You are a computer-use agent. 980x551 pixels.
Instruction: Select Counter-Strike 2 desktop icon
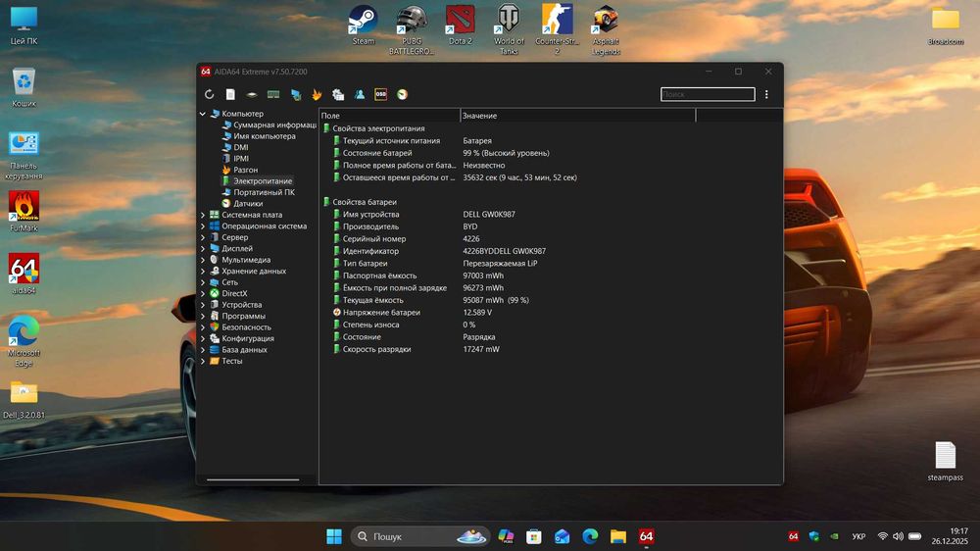point(557,30)
